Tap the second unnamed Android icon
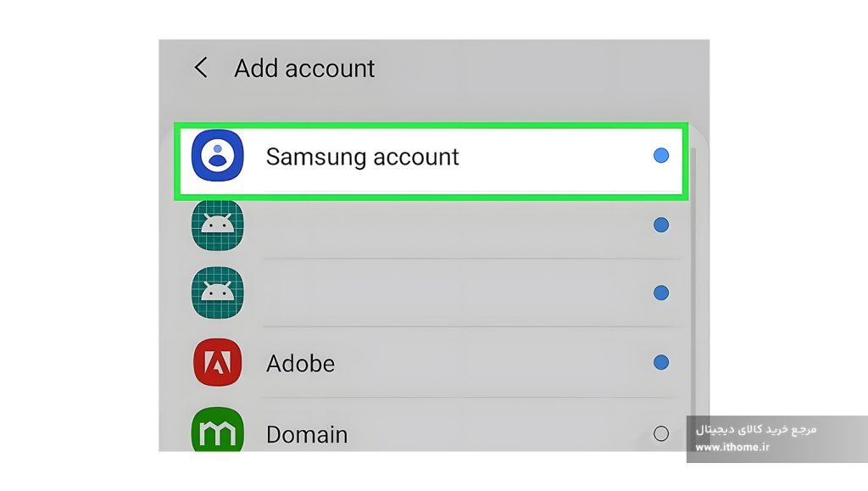 tap(218, 293)
